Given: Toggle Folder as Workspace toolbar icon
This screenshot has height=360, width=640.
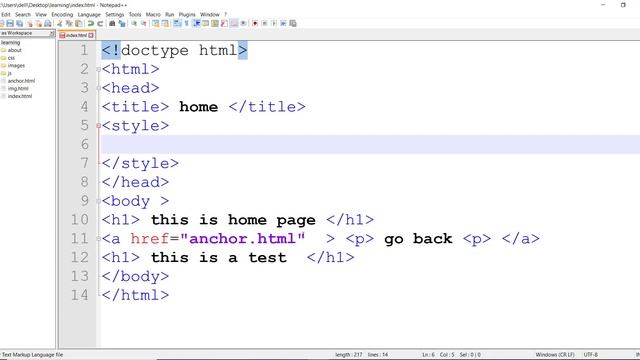Looking at the screenshot, I should [x=234, y=23].
